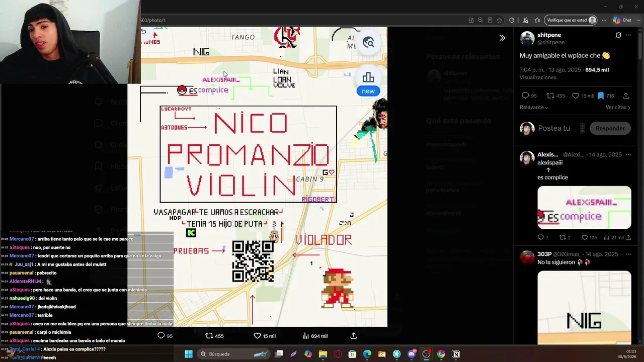This screenshot has height=362, width=644.
Task: View the 694 mil analytics under the photo
Action: (314, 336)
